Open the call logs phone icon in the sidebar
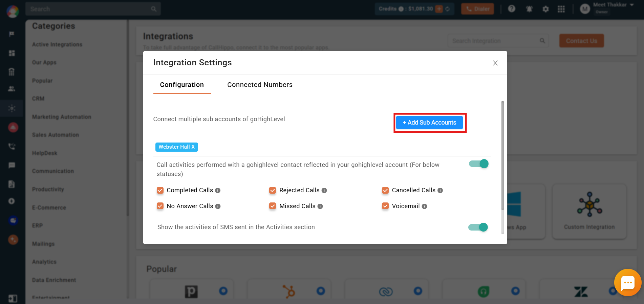Screen dimensions: 644x304 [12, 146]
